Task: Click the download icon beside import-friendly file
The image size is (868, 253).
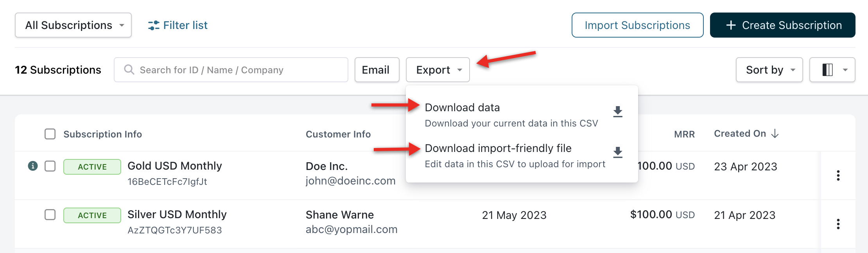Action: coord(618,152)
